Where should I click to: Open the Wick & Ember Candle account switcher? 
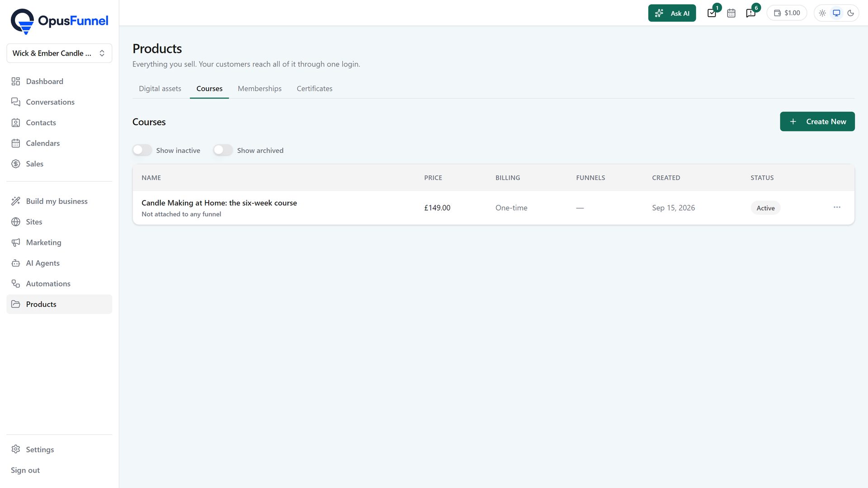(x=59, y=53)
